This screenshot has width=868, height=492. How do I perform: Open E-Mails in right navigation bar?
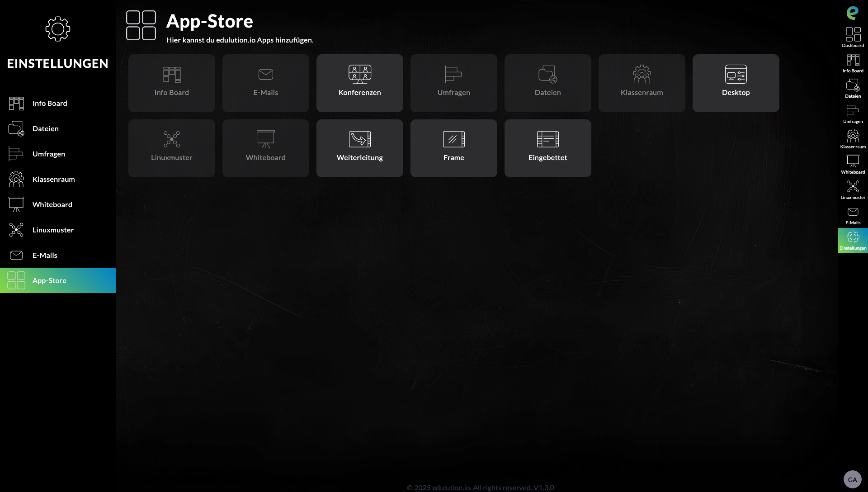[853, 215]
